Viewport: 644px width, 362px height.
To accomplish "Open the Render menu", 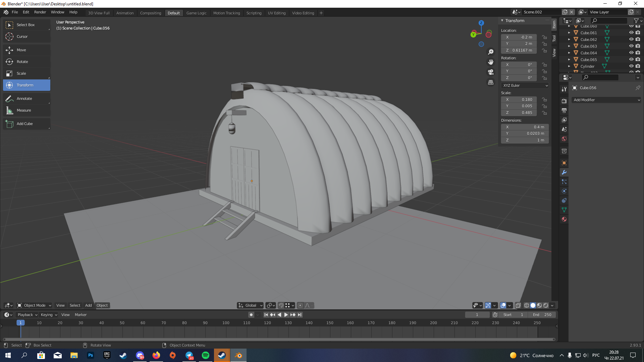I will click(40, 12).
